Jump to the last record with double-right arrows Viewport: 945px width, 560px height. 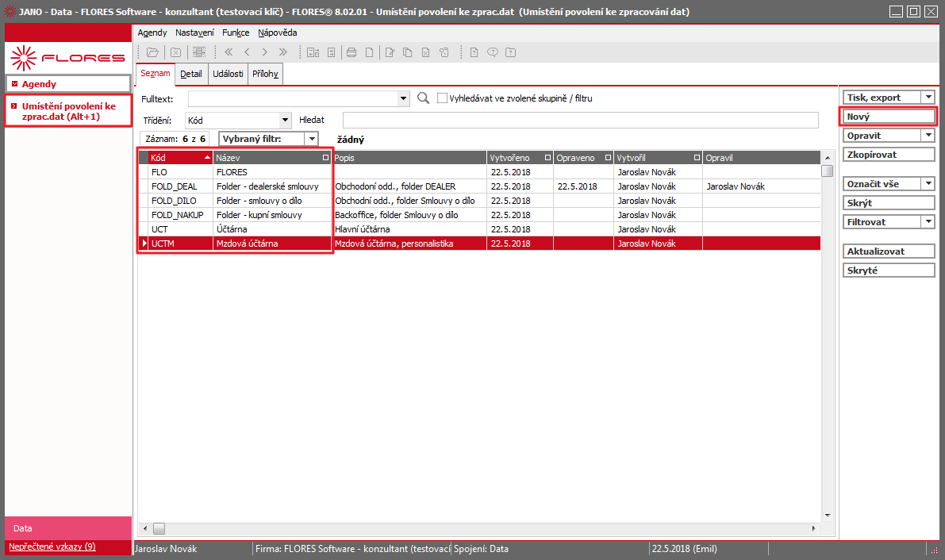[282, 52]
